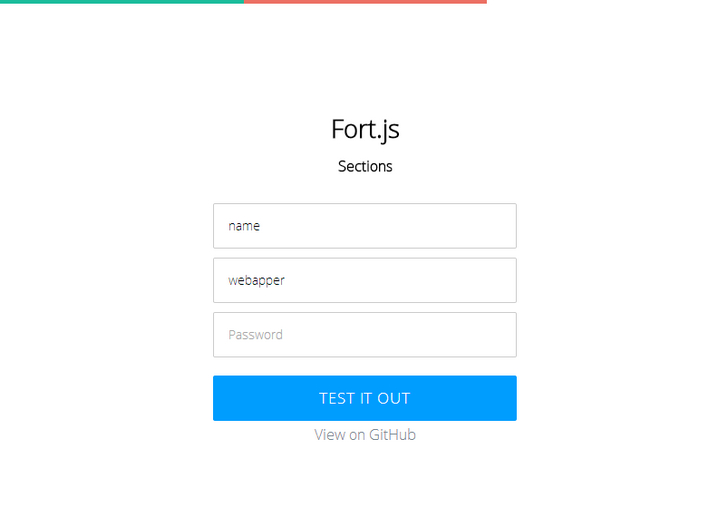Click the green segment of the progress bar
728x508 pixels.
121,2
